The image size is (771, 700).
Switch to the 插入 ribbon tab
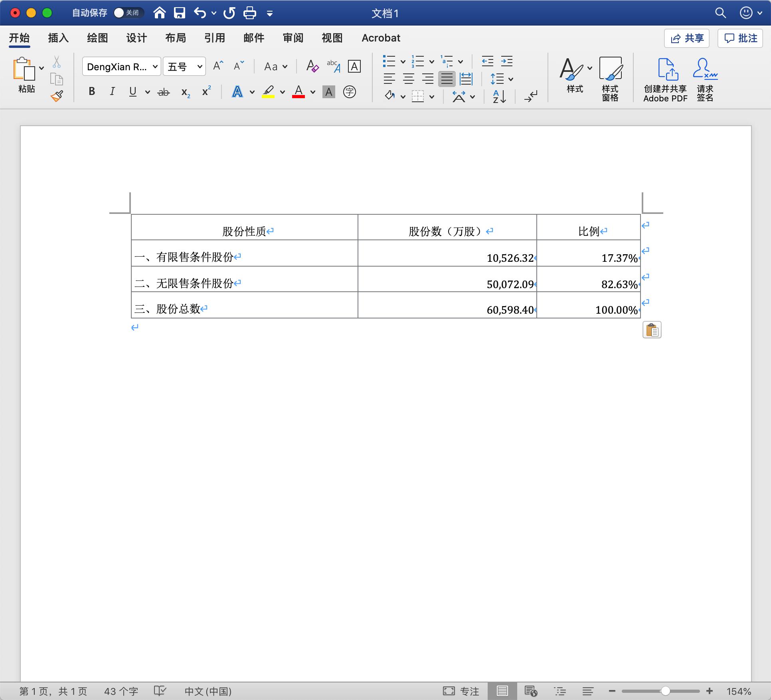click(x=58, y=38)
